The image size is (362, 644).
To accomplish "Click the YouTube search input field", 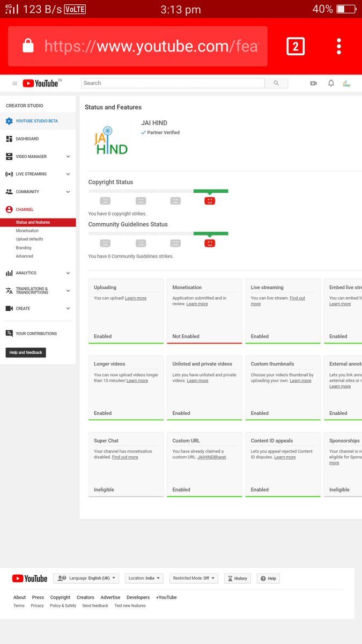I will tap(173, 83).
